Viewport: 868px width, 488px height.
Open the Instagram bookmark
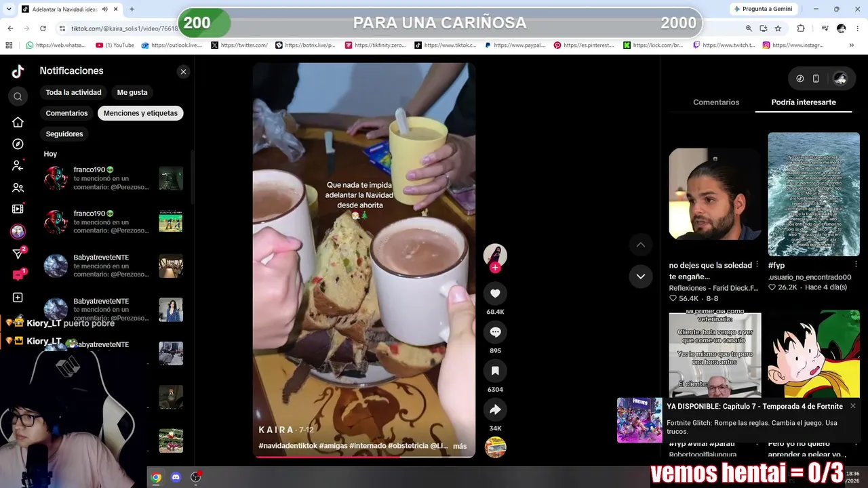tap(793, 45)
